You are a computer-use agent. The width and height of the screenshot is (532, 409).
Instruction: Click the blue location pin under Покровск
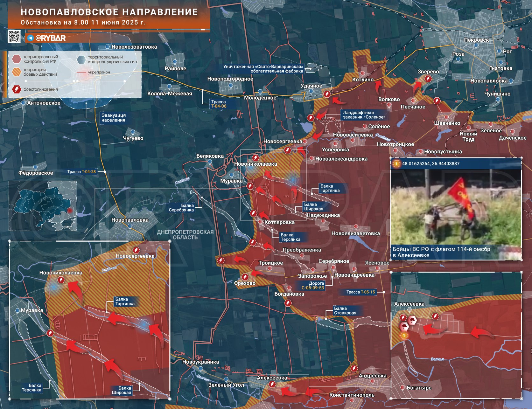point(476,45)
